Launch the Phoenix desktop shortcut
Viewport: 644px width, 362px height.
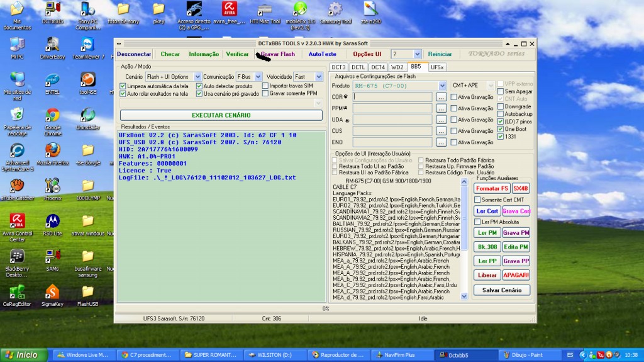click(53, 189)
